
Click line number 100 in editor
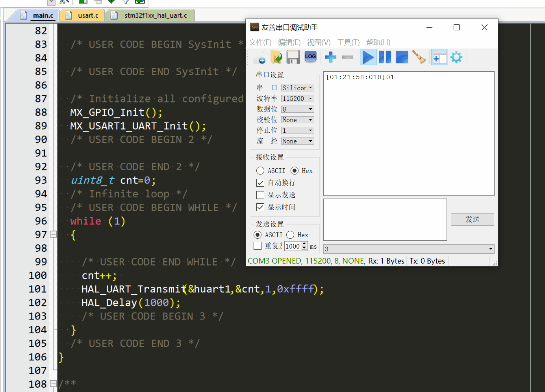(x=37, y=275)
